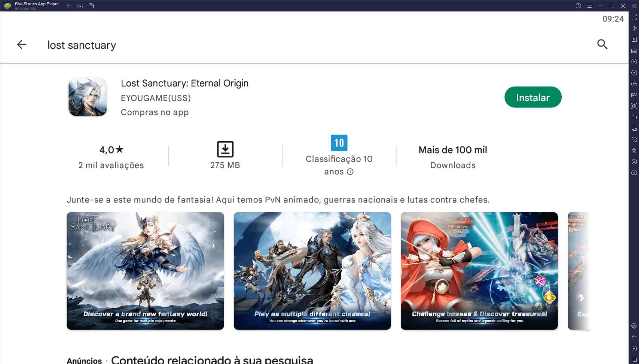View the 4,0 star rating
This screenshot has height=364, width=639.
point(111,150)
